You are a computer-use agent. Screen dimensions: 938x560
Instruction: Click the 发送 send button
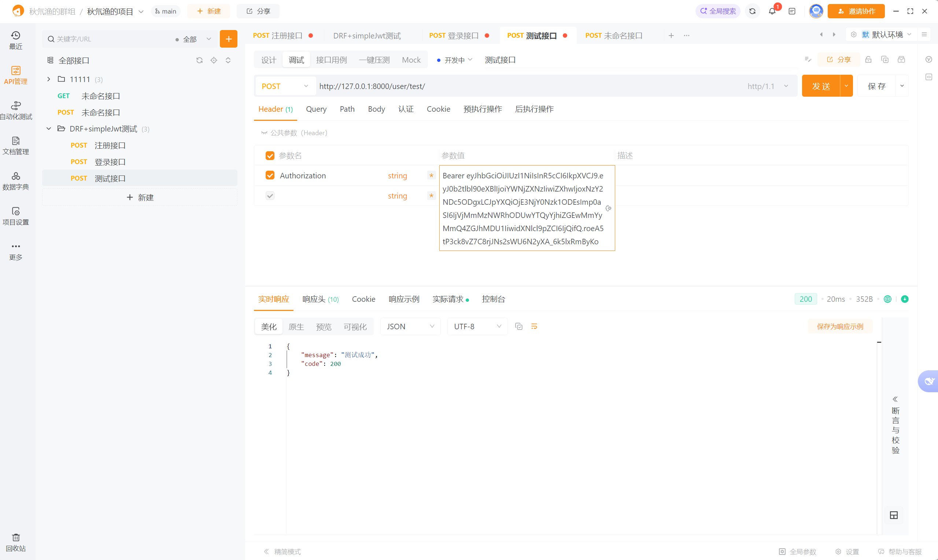point(821,86)
